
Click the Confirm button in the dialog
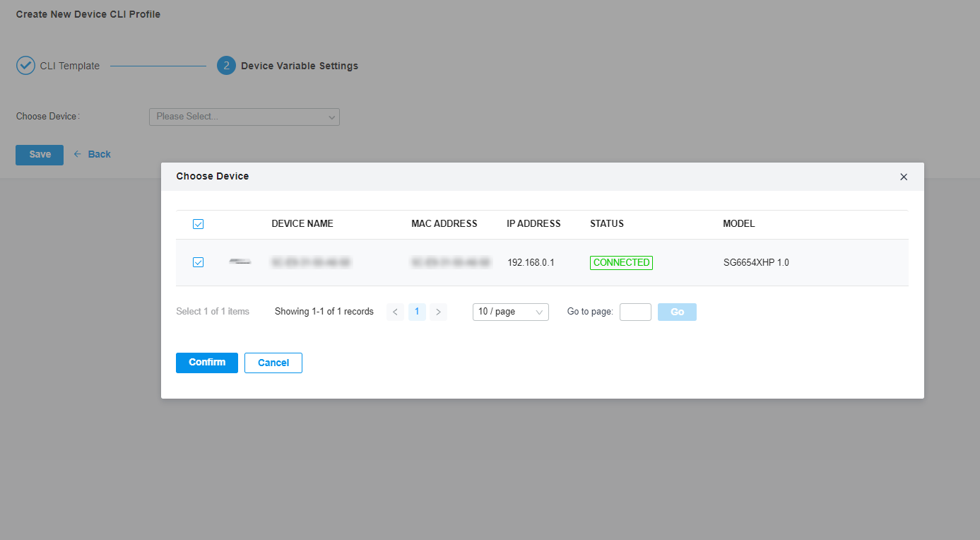click(x=206, y=363)
